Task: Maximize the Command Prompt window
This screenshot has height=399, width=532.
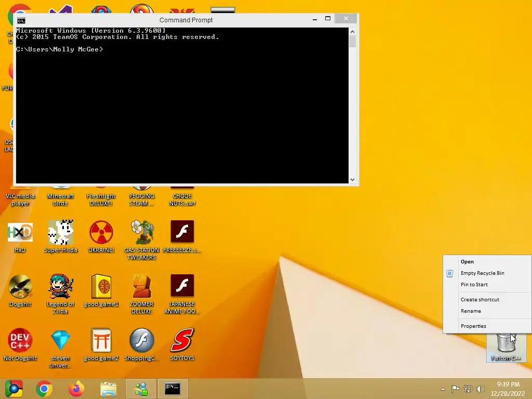Action: pyautogui.click(x=328, y=19)
